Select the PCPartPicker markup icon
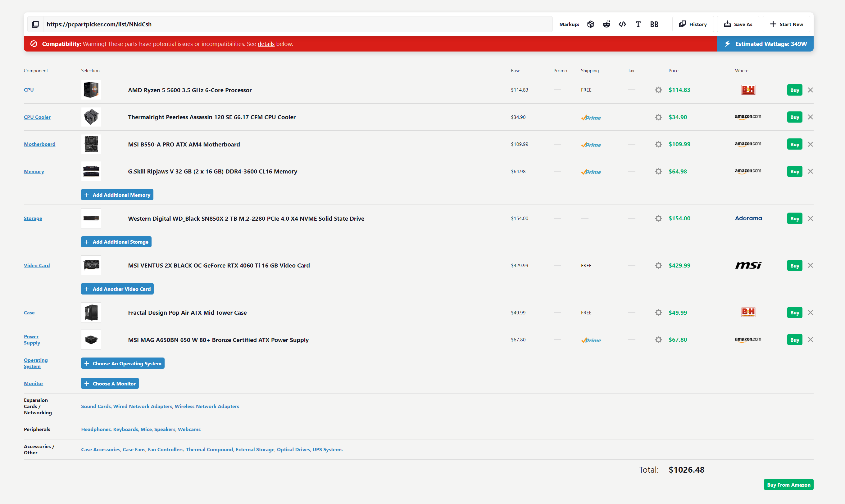Image resolution: width=845 pixels, height=504 pixels. point(591,25)
